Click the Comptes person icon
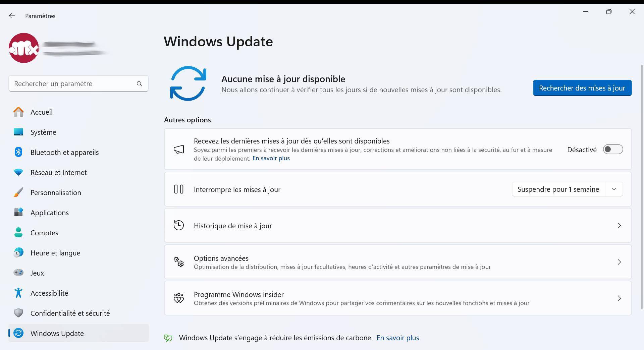Viewport: 644px width, 350px height. click(x=18, y=233)
